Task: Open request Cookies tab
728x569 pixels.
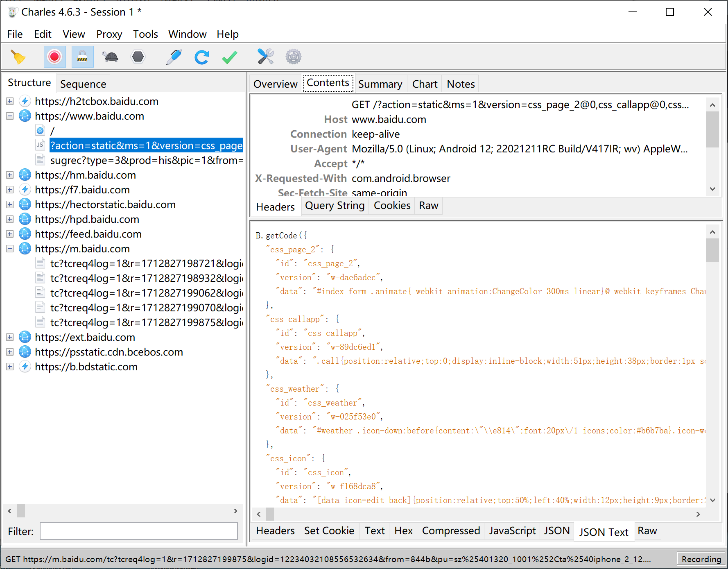Action: [x=392, y=205]
